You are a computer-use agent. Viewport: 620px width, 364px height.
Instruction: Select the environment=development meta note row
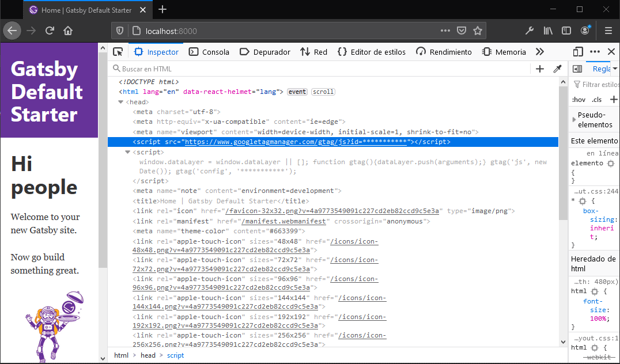coord(333,191)
